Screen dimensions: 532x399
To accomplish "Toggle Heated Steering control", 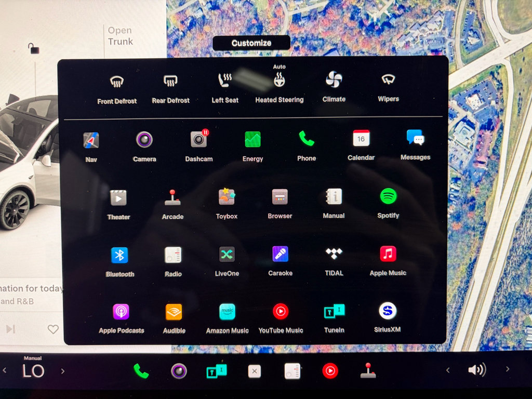I will click(279, 85).
